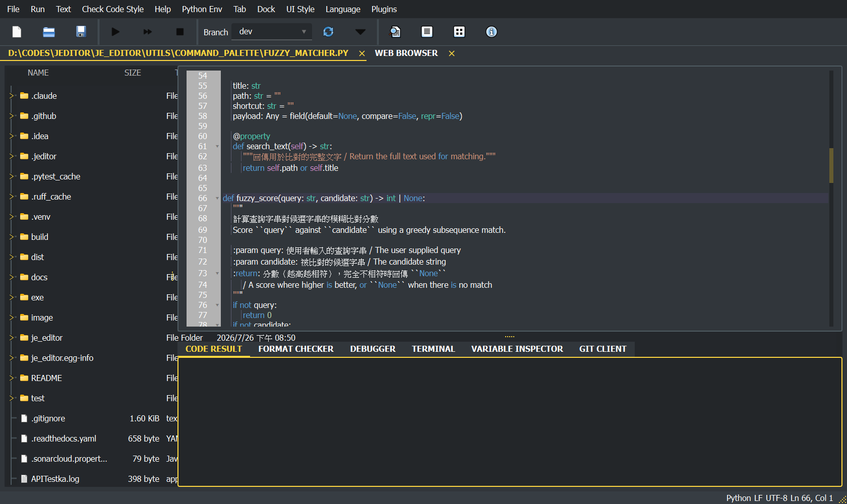Click the New File toolbar icon
The height and width of the screenshot is (504, 847).
17,32
